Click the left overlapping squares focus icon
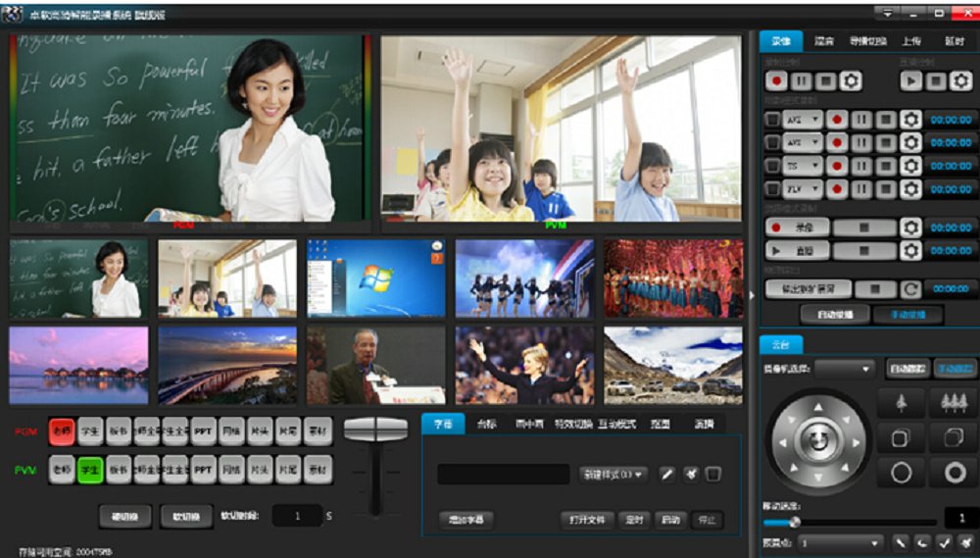980x558 pixels. 902,438
